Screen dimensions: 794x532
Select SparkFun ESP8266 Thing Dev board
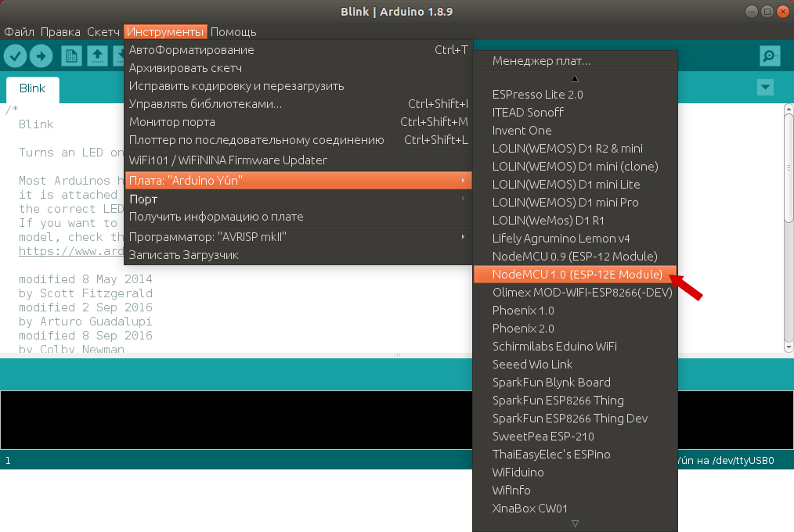tap(576, 419)
